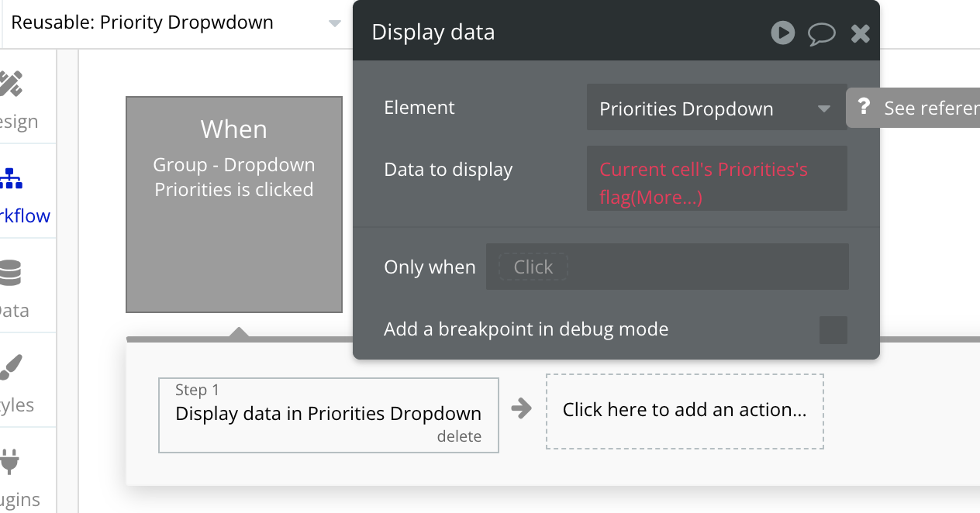Click the question mark reference icon
Viewport: 980px width, 513px height.
[864, 108]
